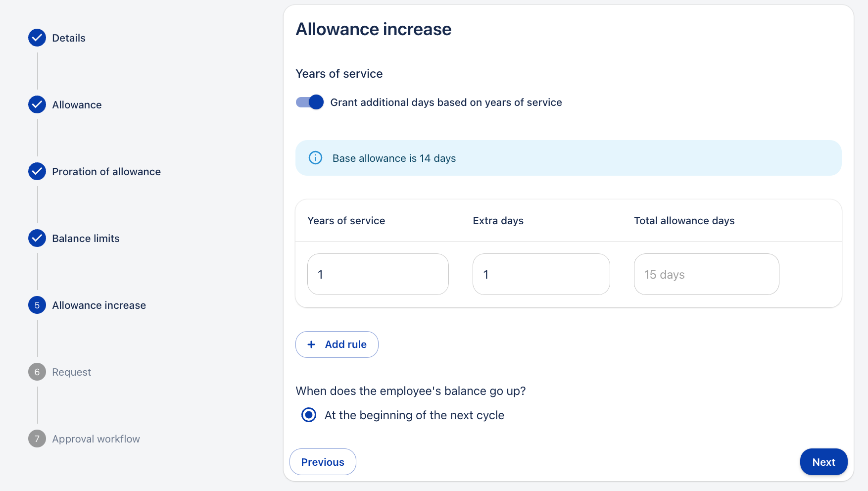Click the Allowance step checkmark icon
Image resolution: width=868 pixels, height=491 pixels.
(37, 104)
